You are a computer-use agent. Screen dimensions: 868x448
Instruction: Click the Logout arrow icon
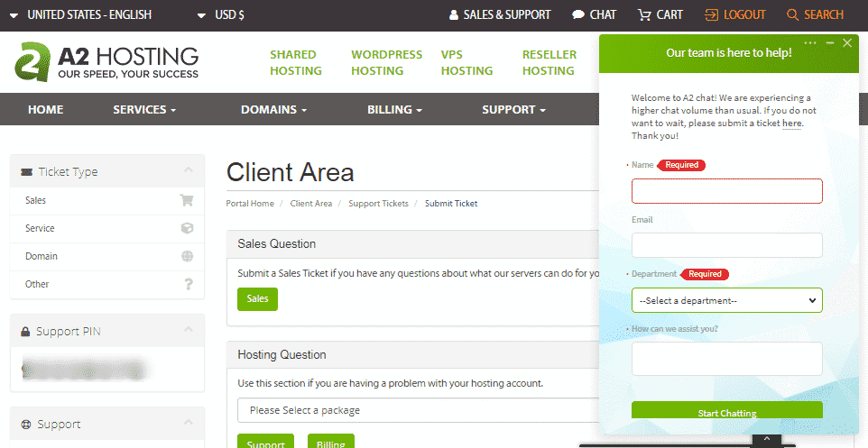(711, 15)
